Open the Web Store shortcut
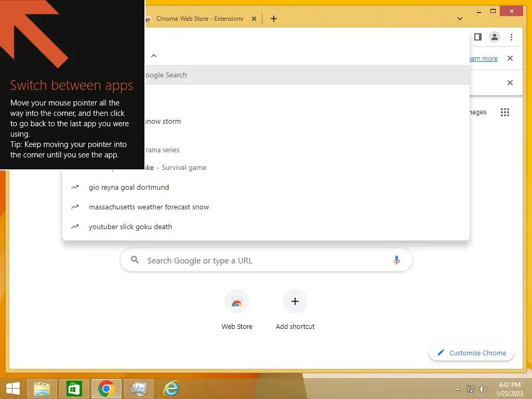This screenshot has width=532, height=399. pyautogui.click(x=237, y=310)
